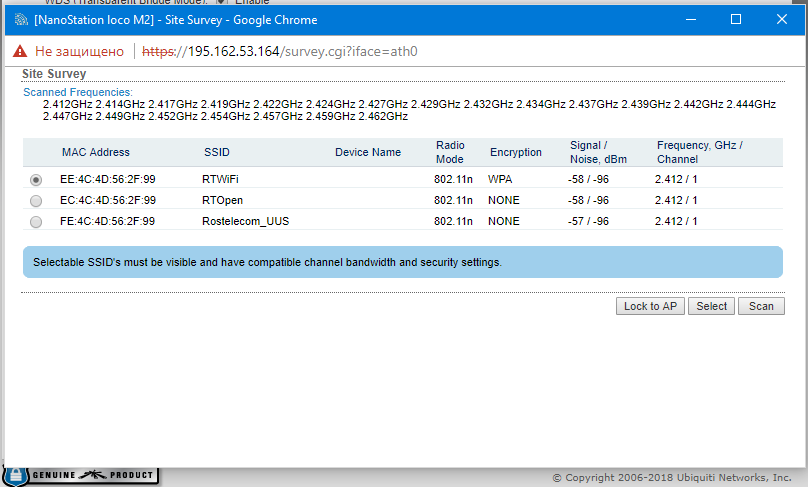808x487 pixels.
Task: Click the Scanned Frequencies label
Action: coord(78,92)
